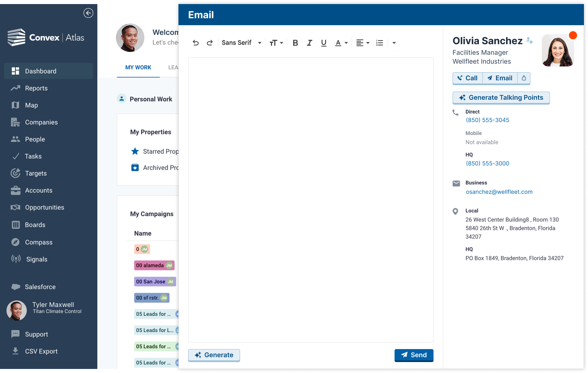Expand more formatting options arrow

point(394,43)
